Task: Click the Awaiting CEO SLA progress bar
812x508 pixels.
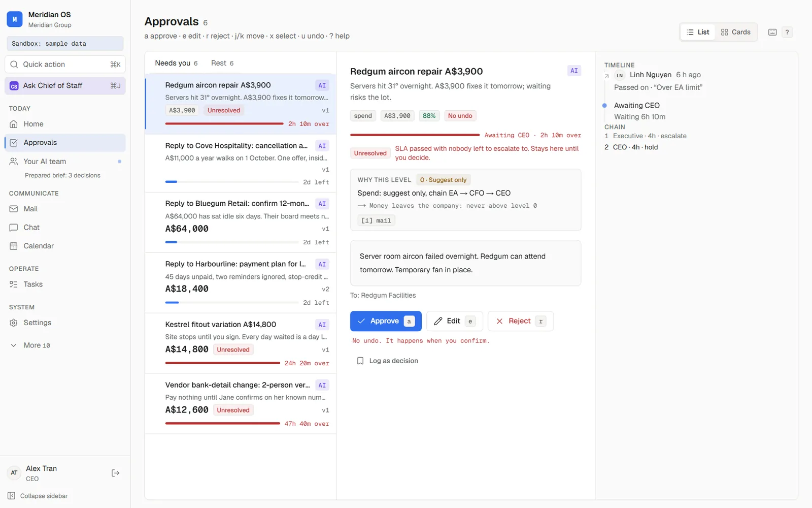Action: coord(415,135)
